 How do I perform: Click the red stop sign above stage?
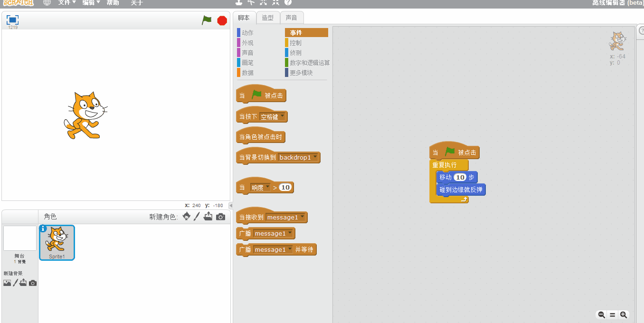pyautogui.click(x=222, y=20)
